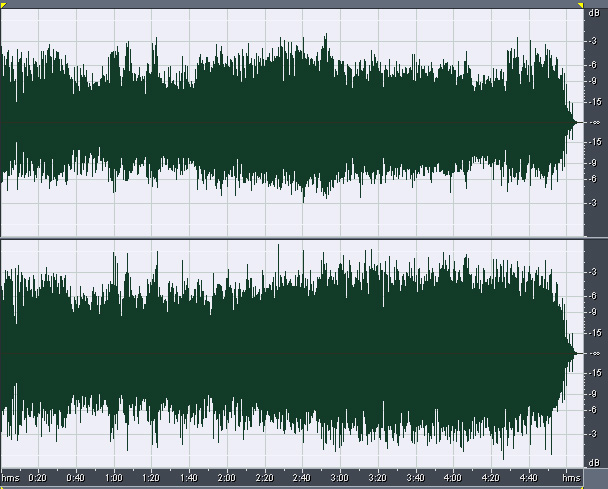Click the 0:40 label on the time ruler
608x489 pixels.
(x=75, y=477)
